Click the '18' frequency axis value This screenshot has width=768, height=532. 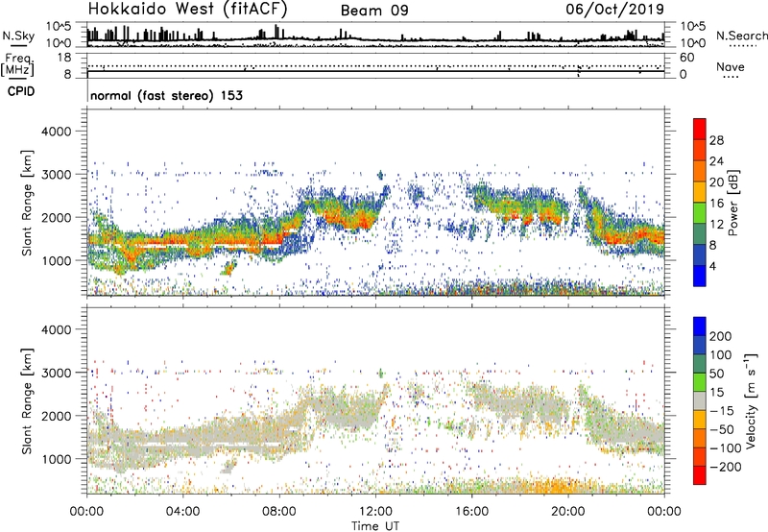tap(64, 58)
